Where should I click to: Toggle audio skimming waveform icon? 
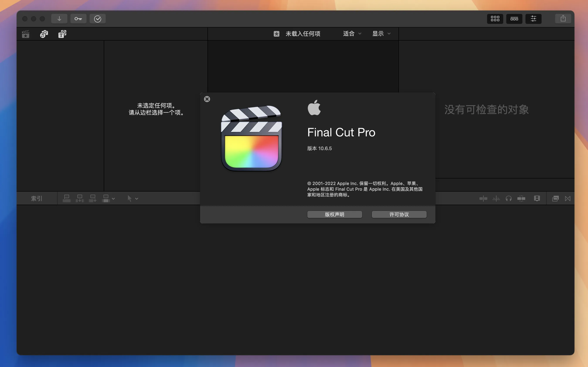coord(496,199)
